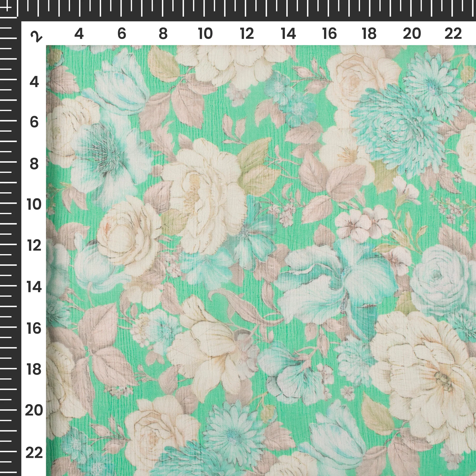
Task: Click the number 16 on the horizontal ruler
Action: tap(329, 34)
